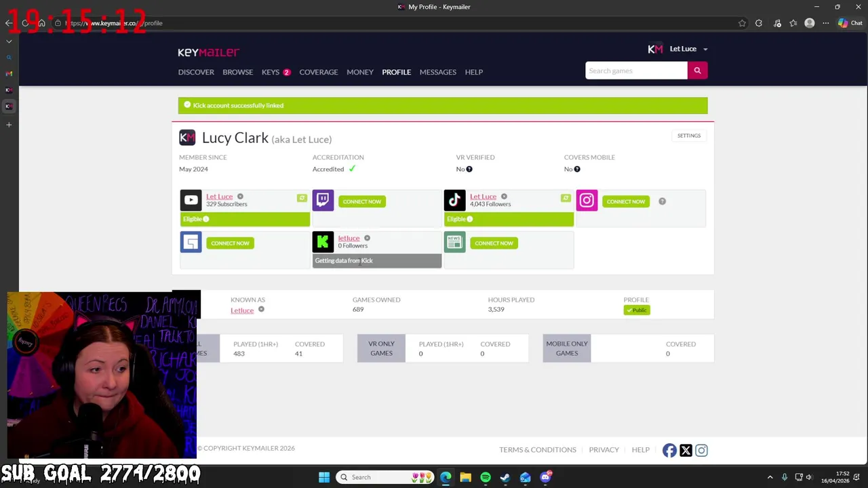Click info icon beside YouTube Let Luce
868x488 pixels.
coord(240,197)
